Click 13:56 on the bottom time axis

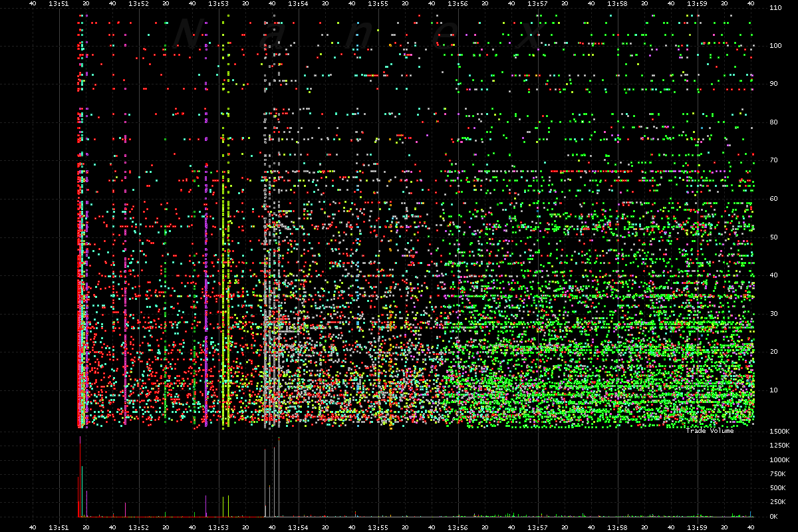(458, 527)
